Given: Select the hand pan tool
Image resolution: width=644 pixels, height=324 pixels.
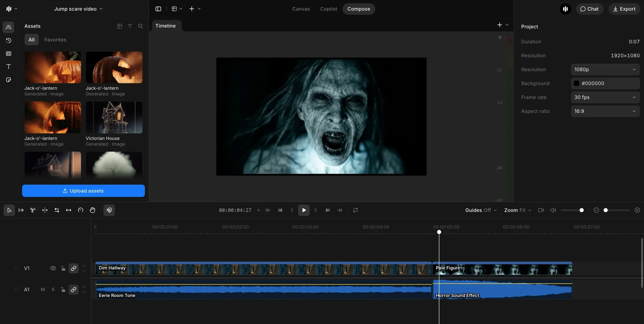Looking at the screenshot, I should (x=92, y=210).
